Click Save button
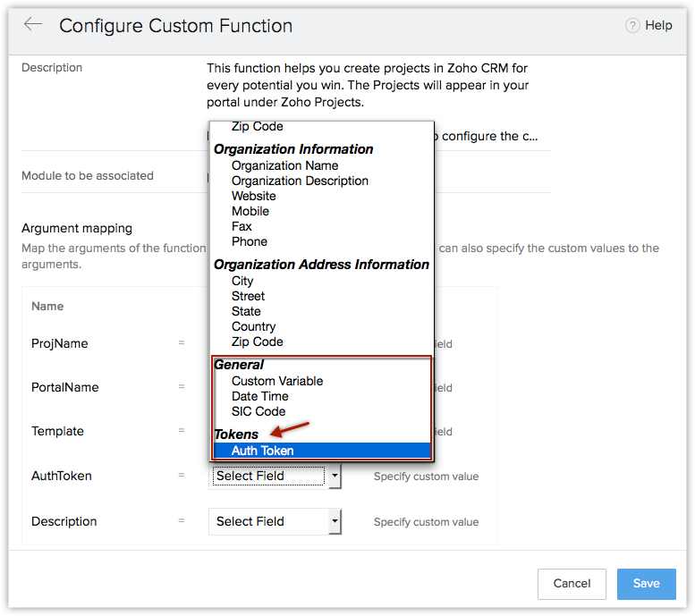 pos(646,584)
